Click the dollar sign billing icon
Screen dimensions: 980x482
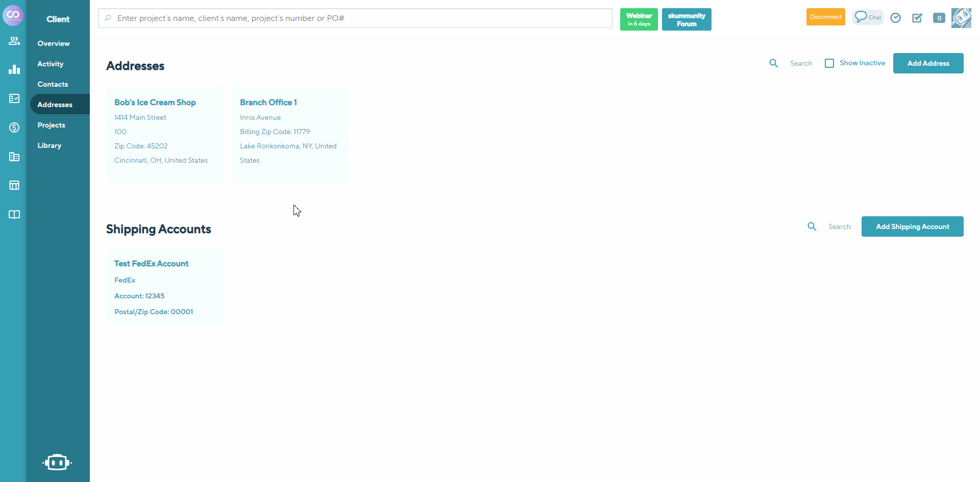coord(14,128)
